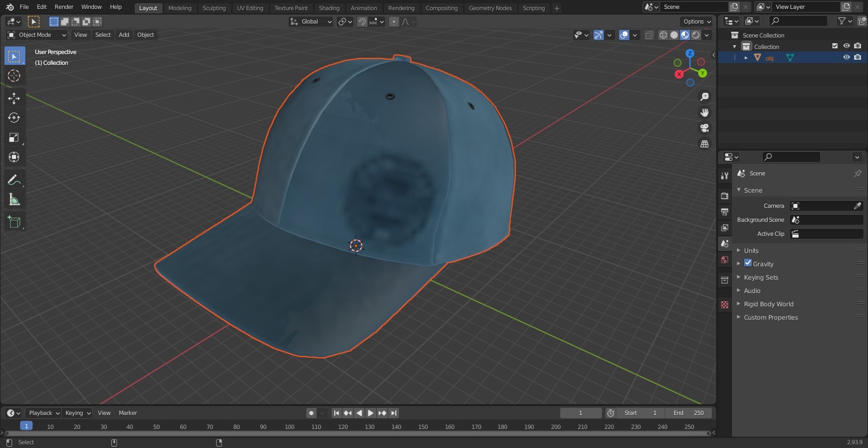Select the Scale tool
The width and height of the screenshot is (868, 448).
(14, 137)
